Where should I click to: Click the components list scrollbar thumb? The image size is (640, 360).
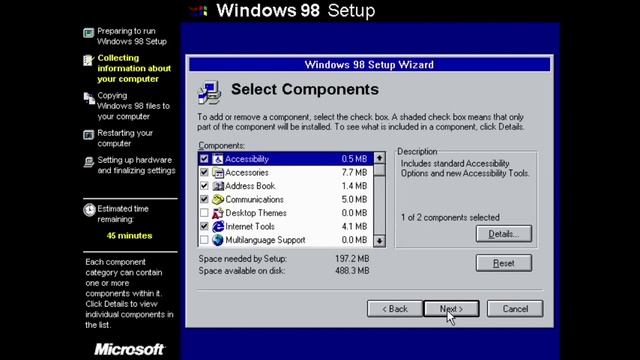[379, 170]
